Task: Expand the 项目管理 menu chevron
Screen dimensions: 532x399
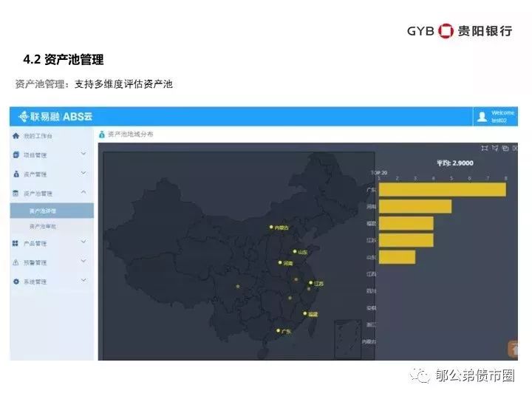Action: point(83,154)
